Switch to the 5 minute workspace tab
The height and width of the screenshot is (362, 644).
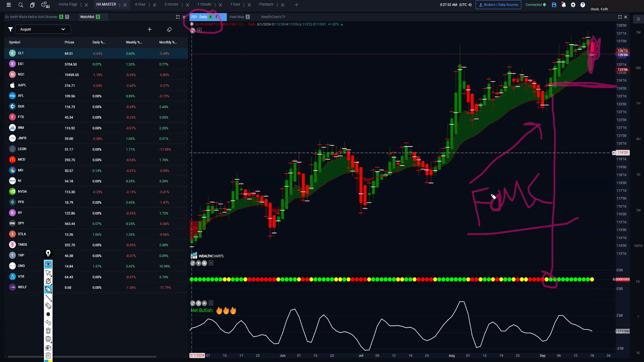pos(171,4)
